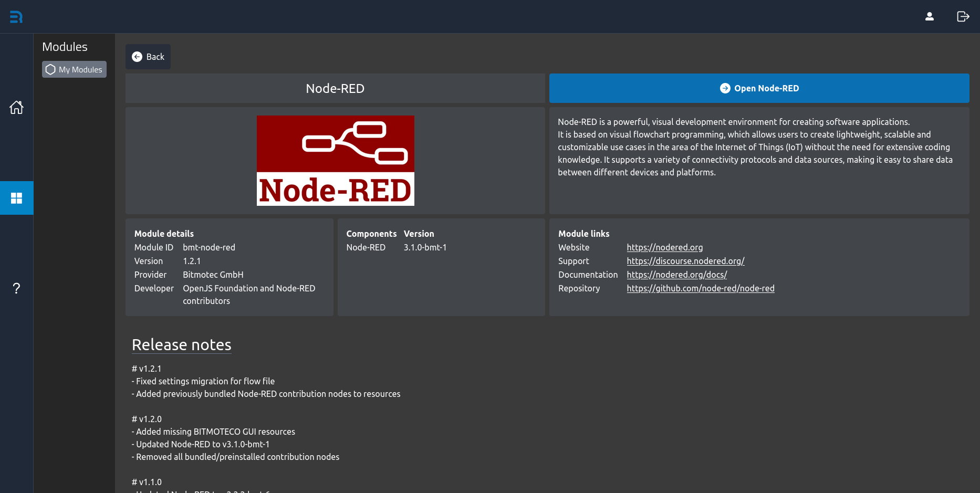Open help via question mark icon
The image size is (980, 493).
click(16, 288)
